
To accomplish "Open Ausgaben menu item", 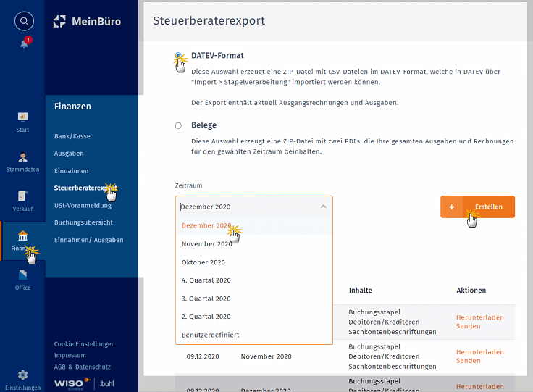I will click(69, 154).
